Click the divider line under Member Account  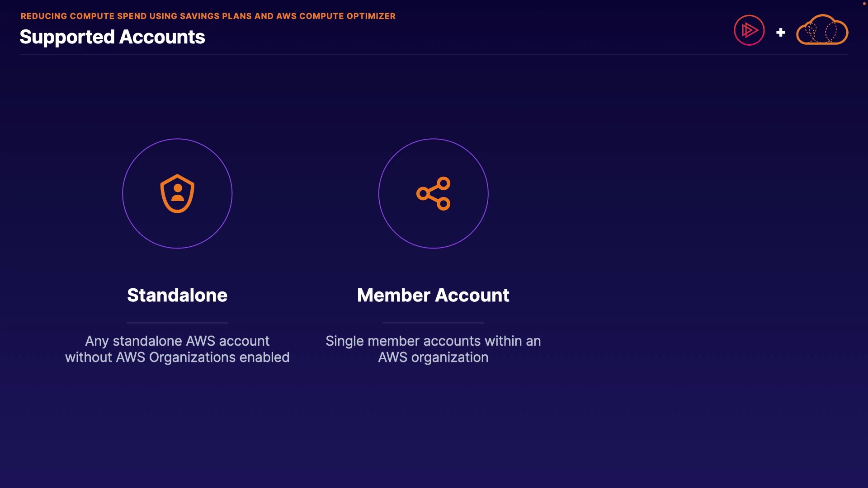click(x=433, y=323)
